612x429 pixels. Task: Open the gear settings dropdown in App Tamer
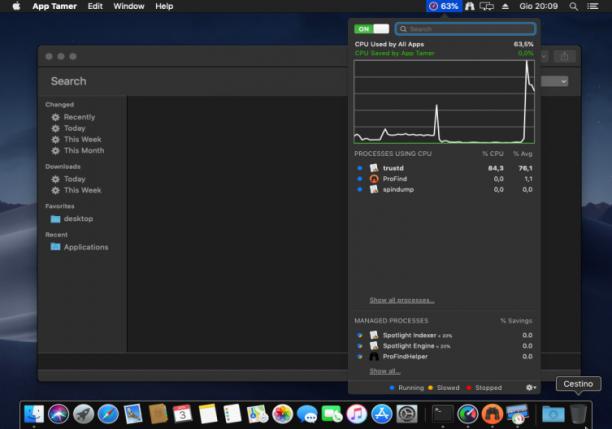click(531, 388)
